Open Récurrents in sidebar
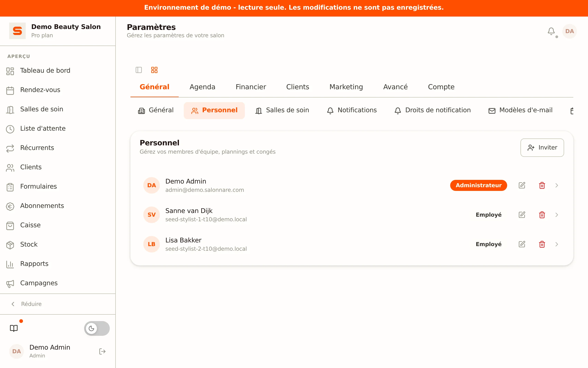The height and width of the screenshot is (368, 588). point(58,148)
